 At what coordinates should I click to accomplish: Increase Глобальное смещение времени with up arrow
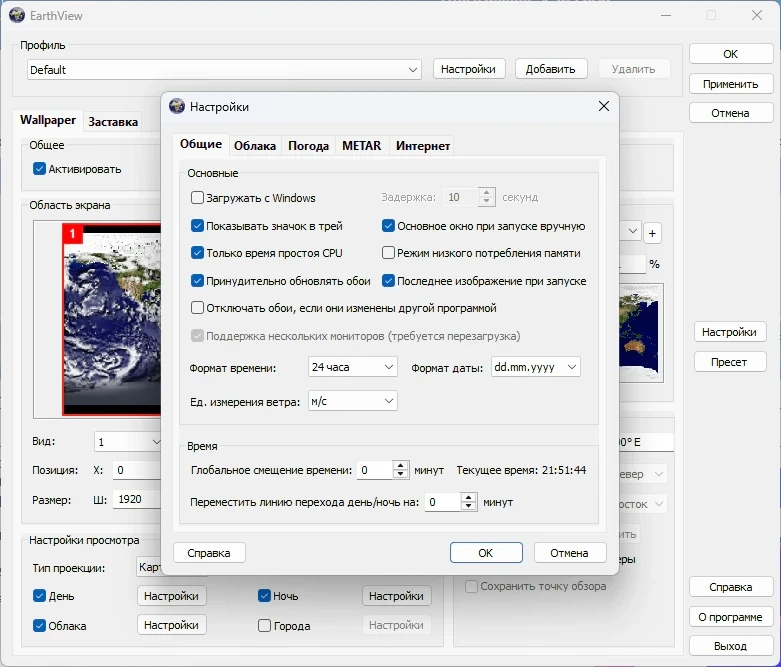click(400, 466)
